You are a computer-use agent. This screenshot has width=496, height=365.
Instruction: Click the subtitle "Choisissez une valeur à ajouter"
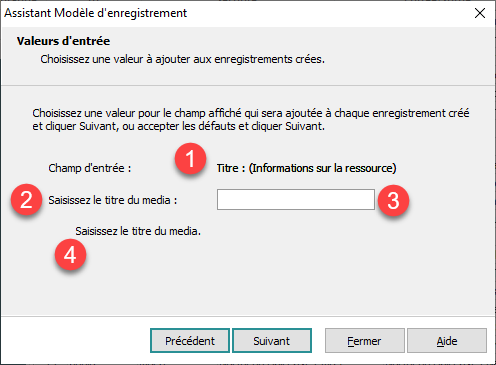click(x=183, y=59)
